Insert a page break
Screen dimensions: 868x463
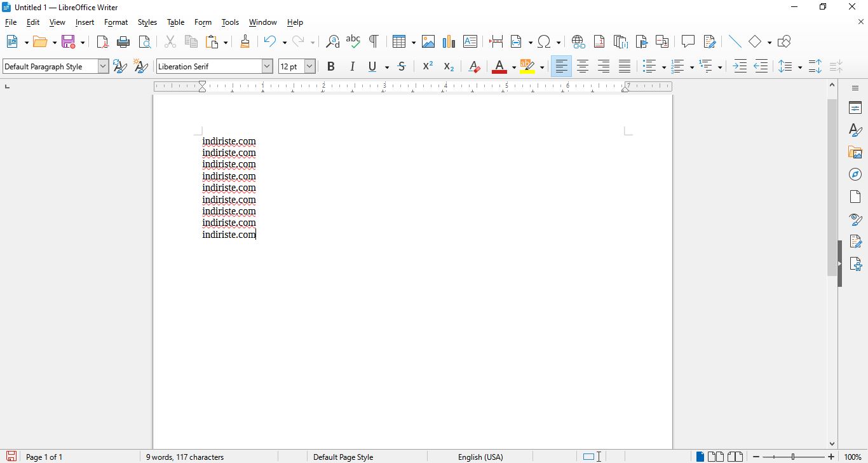pos(496,42)
